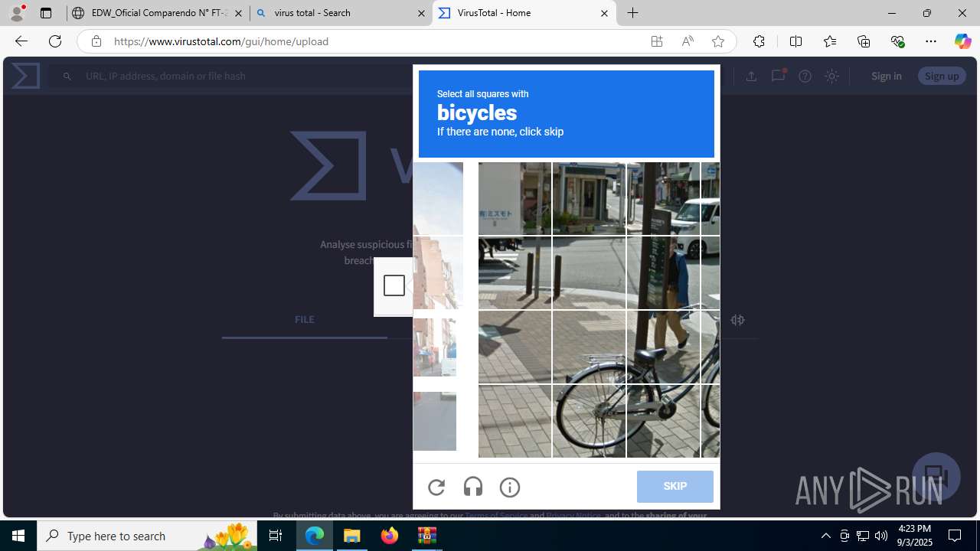The image size is (980, 551).
Task: Open a new browser tab
Action: pos(633,13)
